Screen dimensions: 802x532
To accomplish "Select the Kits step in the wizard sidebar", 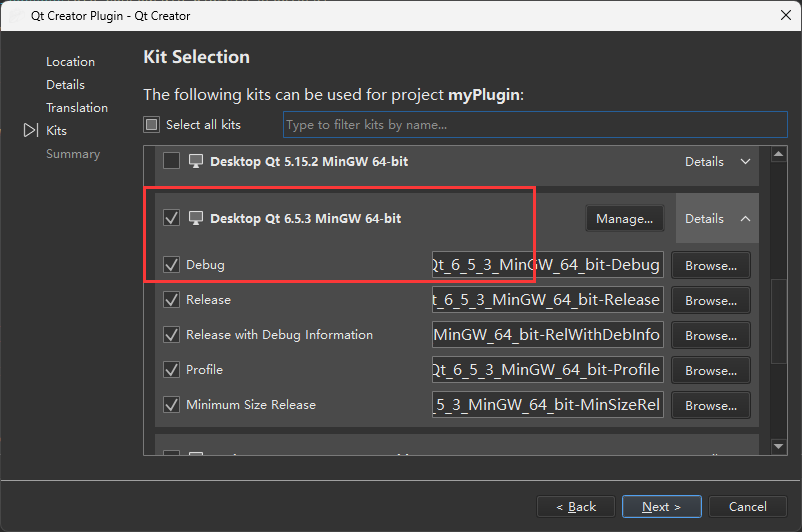I will [x=56, y=131].
